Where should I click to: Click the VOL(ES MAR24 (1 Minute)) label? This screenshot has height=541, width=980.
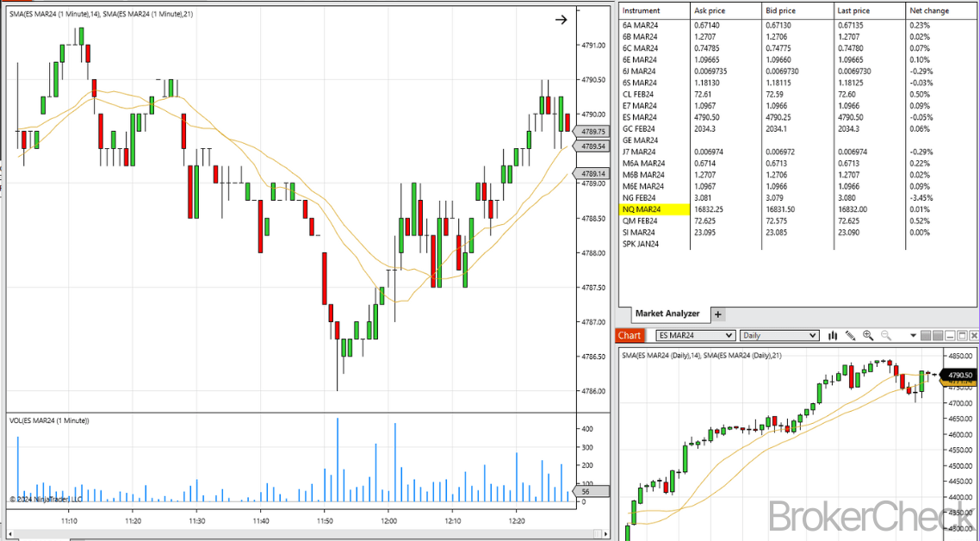tap(49, 421)
